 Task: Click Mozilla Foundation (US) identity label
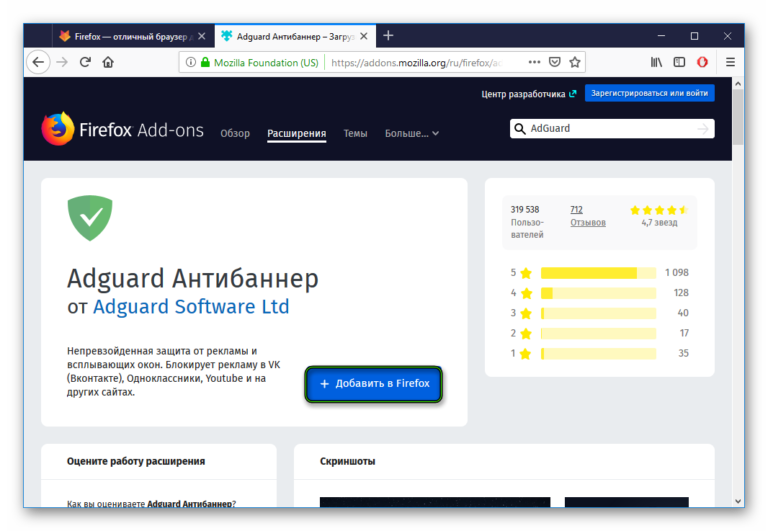(266, 63)
